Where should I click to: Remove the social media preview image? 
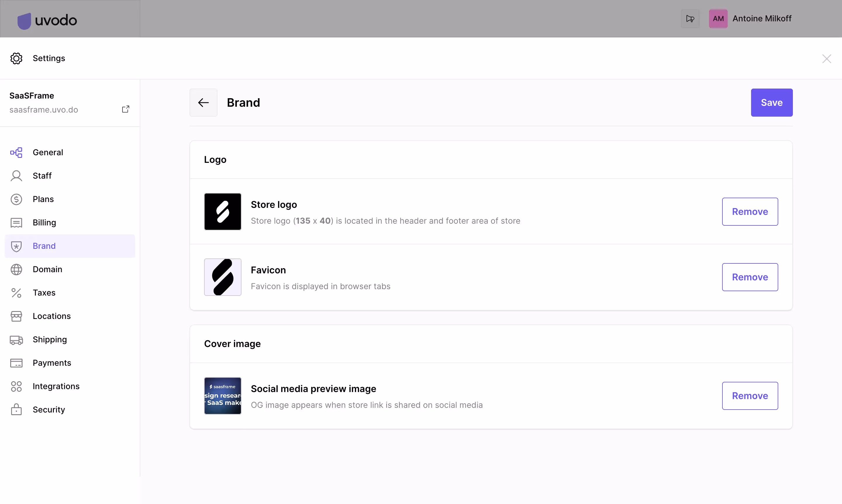click(x=750, y=396)
